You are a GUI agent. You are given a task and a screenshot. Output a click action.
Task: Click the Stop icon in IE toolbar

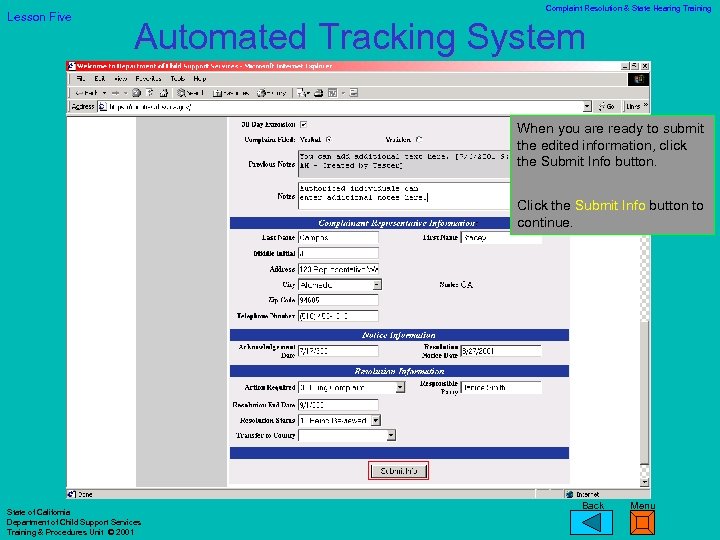tap(136, 93)
